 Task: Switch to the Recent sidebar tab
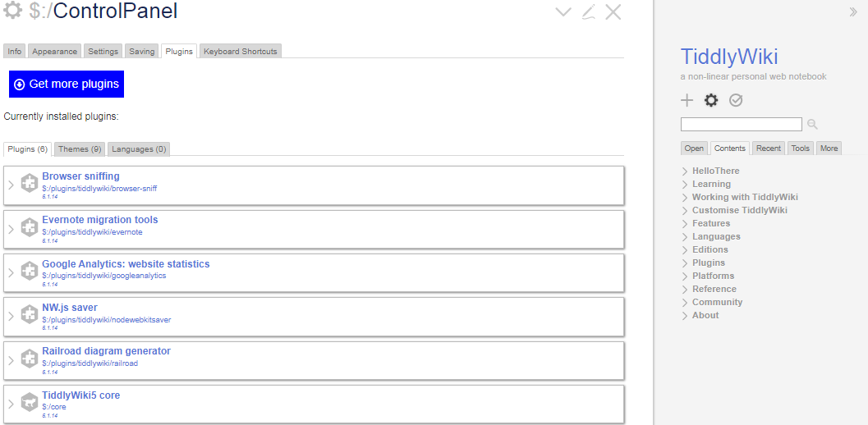tap(769, 149)
